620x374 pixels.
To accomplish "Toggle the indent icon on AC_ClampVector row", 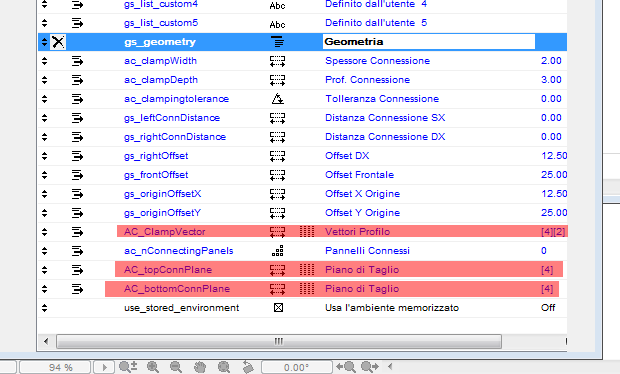I will tap(77, 232).
